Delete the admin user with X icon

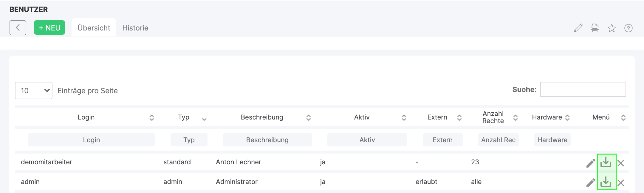[x=621, y=183]
